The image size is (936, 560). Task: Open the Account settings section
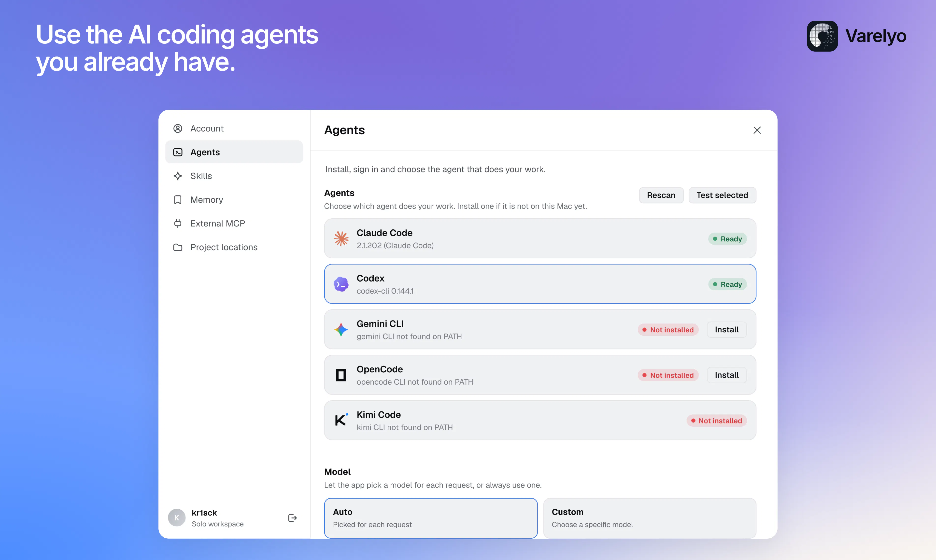[234, 128]
